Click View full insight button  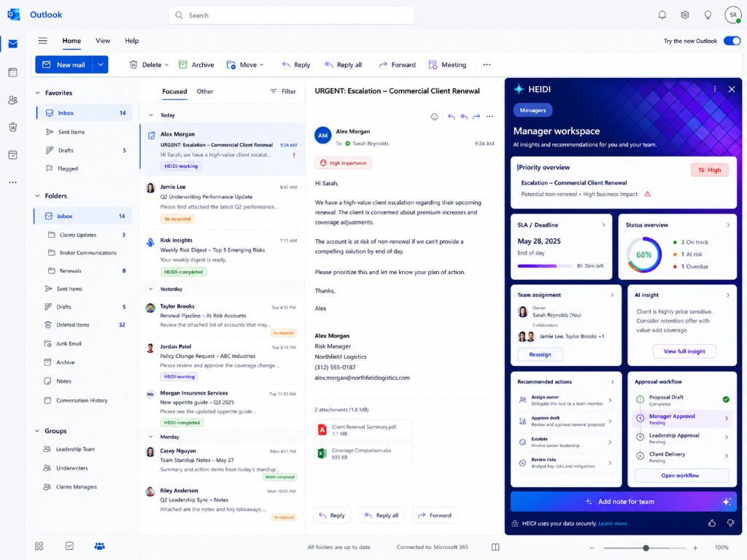684,351
